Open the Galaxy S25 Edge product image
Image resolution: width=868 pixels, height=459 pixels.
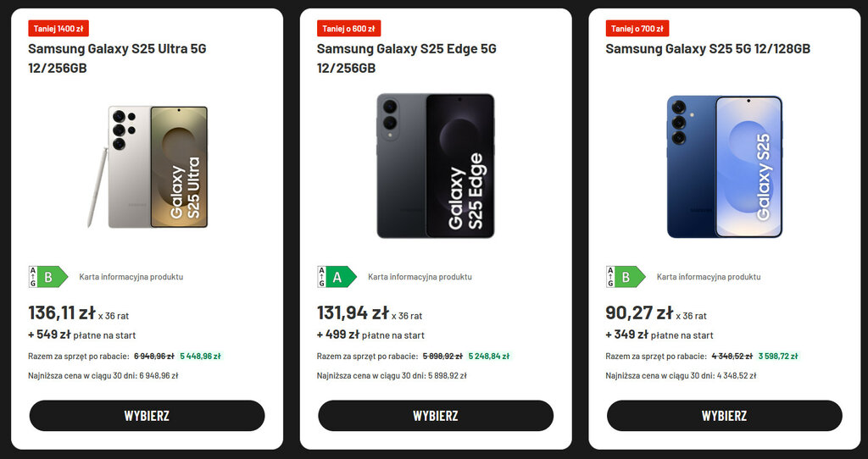pos(436,167)
